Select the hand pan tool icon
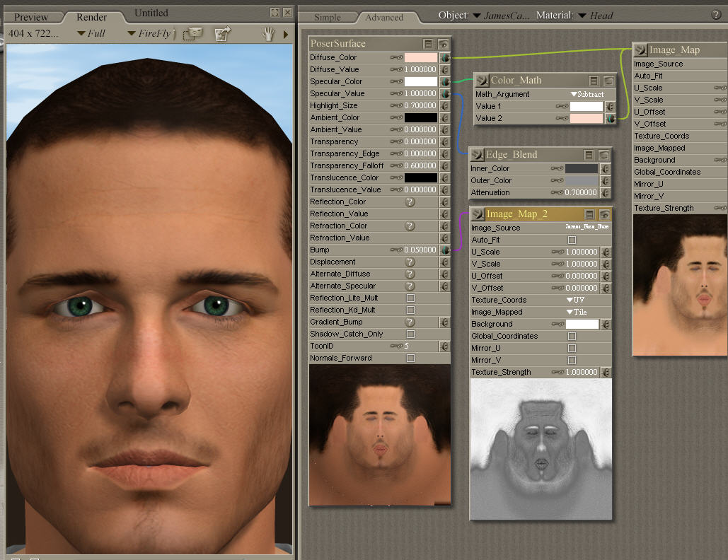Image resolution: width=728 pixels, height=560 pixels. tap(269, 33)
